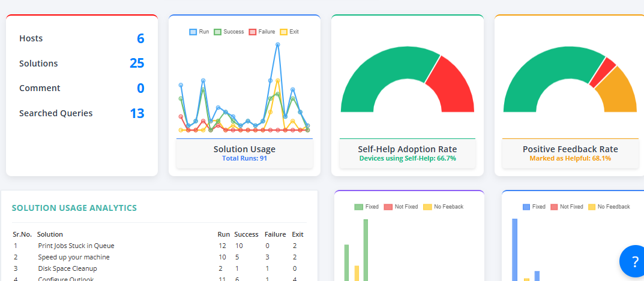
Task: Click the Exit column header
Action: 298,235
